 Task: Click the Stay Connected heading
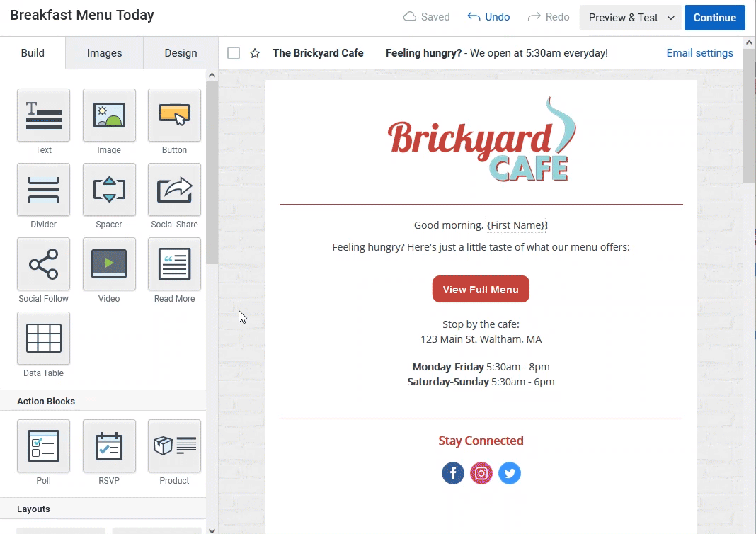click(481, 441)
